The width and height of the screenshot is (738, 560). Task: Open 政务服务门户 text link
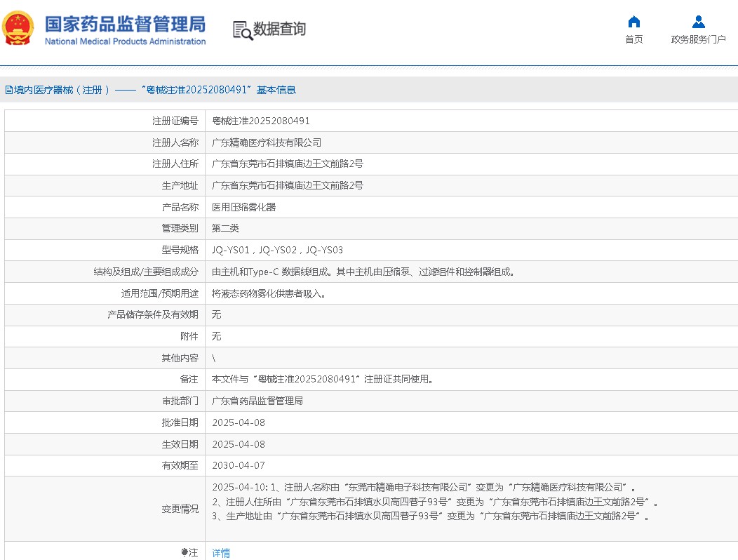coord(698,39)
